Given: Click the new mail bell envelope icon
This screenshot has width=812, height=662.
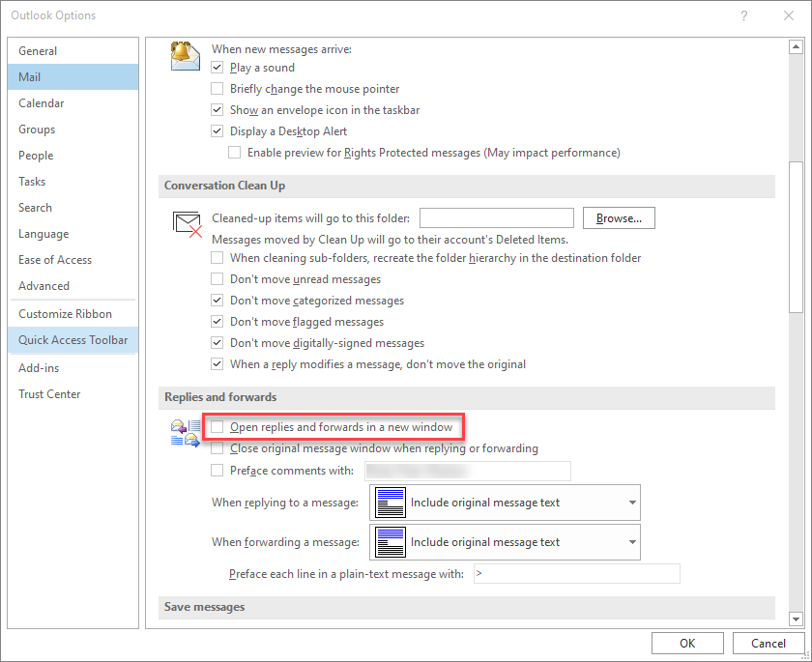Looking at the screenshot, I should tap(185, 56).
